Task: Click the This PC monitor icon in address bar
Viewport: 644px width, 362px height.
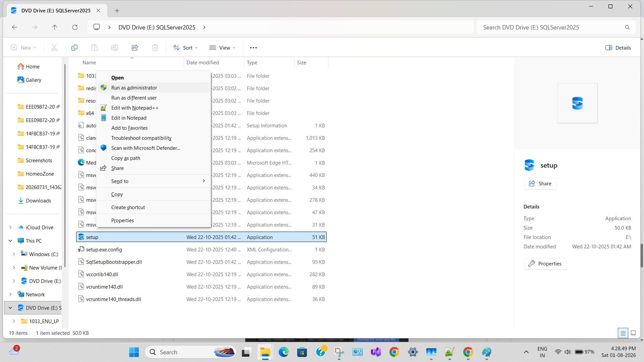Action: pyautogui.click(x=97, y=27)
